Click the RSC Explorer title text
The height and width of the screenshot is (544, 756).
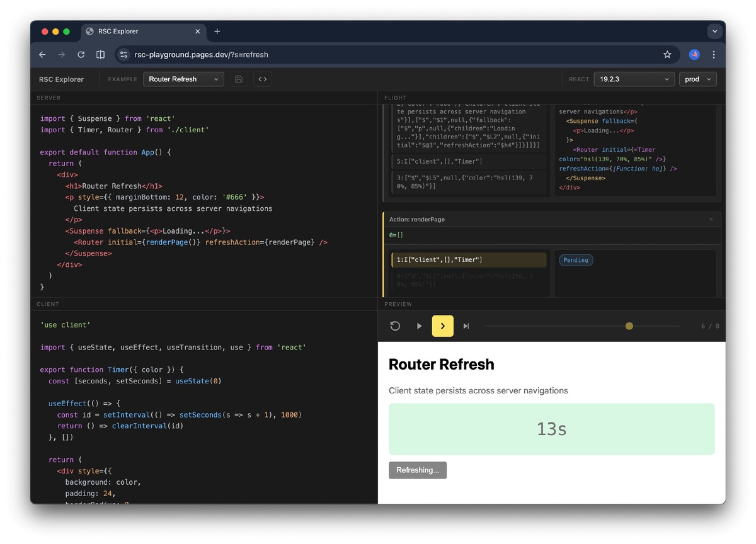[x=61, y=79]
